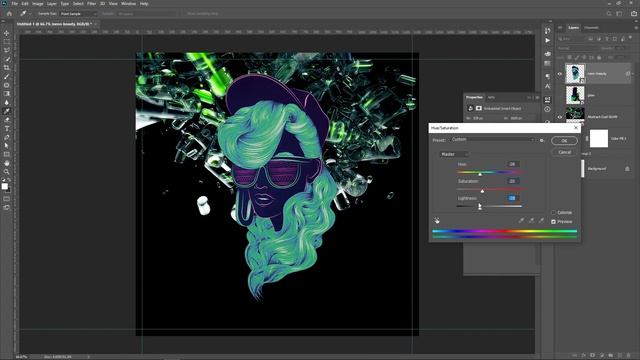The image size is (640, 360).
Task: Select the Eyedropper tool in the left toolbar
Action: (7, 111)
